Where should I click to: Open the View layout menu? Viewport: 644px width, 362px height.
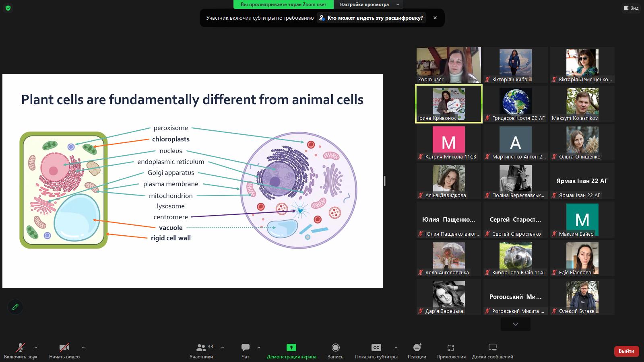tap(631, 8)
